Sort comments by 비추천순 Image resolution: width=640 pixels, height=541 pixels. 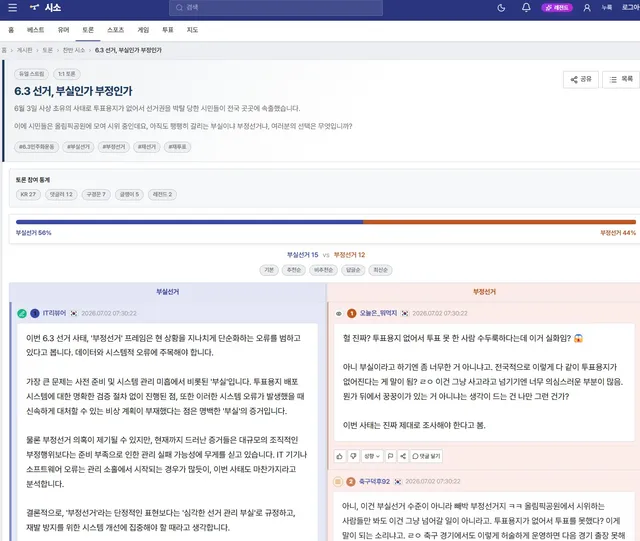point(323,270)
